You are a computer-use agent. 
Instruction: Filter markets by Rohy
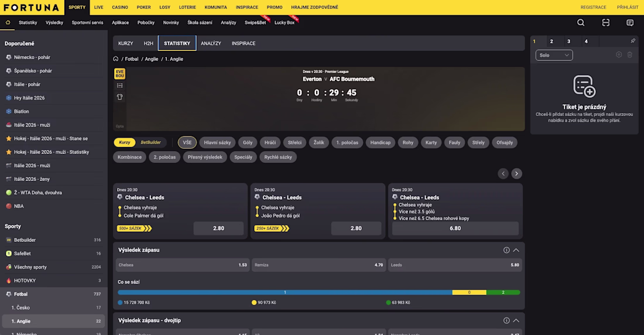pos(408,143)
